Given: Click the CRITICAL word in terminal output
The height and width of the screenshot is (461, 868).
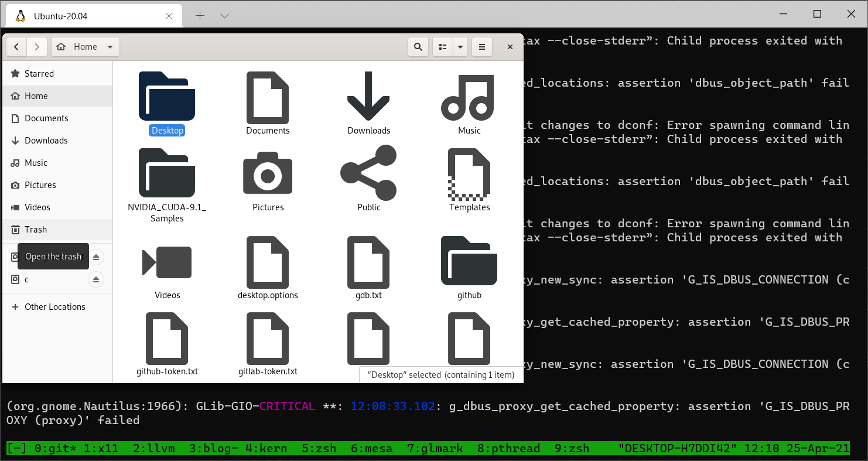Looking at the screenshot, I should (287, 406).
